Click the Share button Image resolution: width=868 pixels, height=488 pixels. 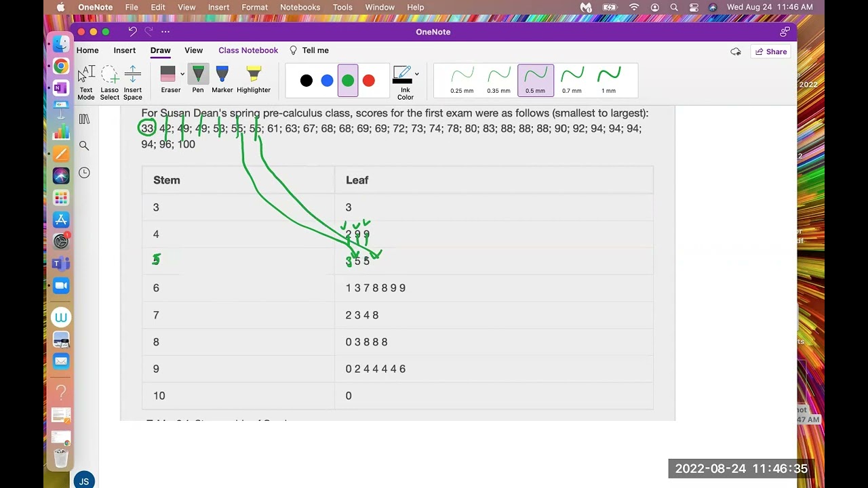pyautogui.click(x=771, y=52)
